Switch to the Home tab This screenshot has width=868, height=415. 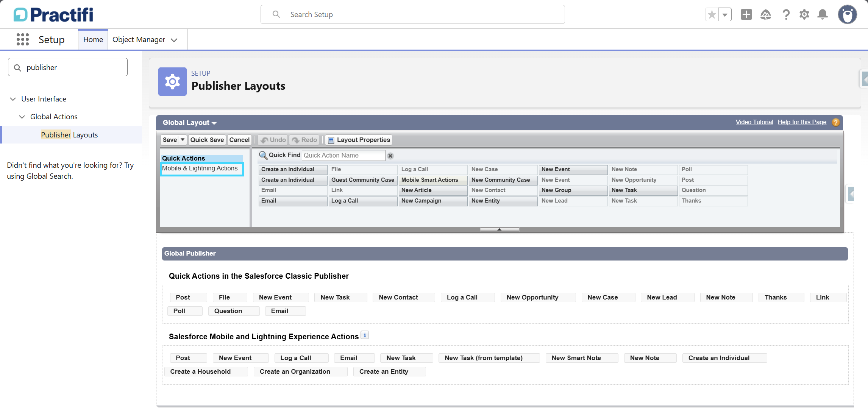click(x=93, y=39)
